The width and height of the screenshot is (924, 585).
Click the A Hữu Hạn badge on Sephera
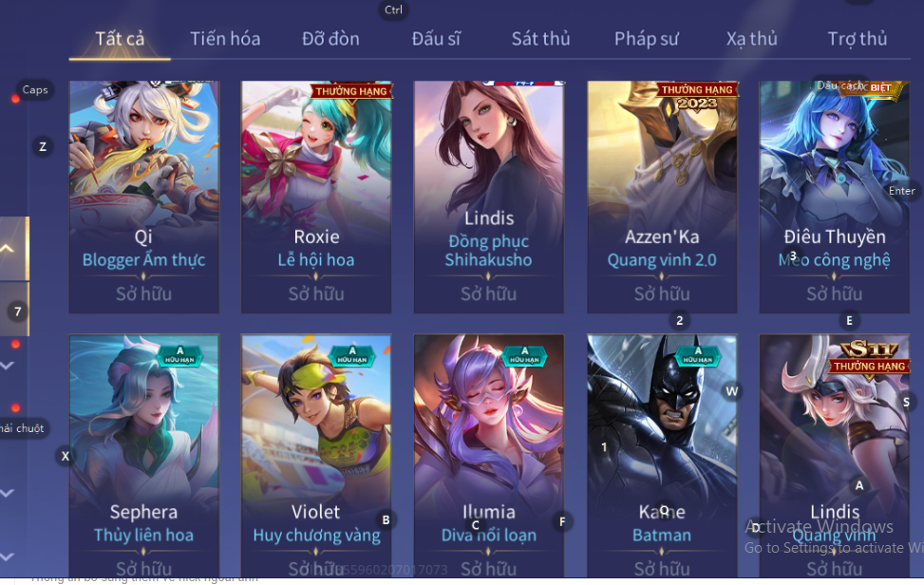[180, 355]
